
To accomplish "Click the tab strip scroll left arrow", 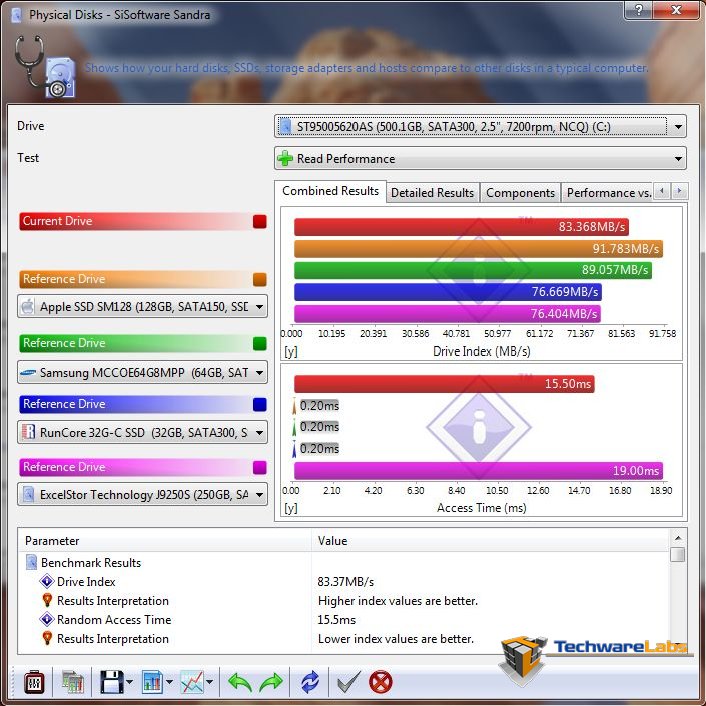I will pos(662,191).
